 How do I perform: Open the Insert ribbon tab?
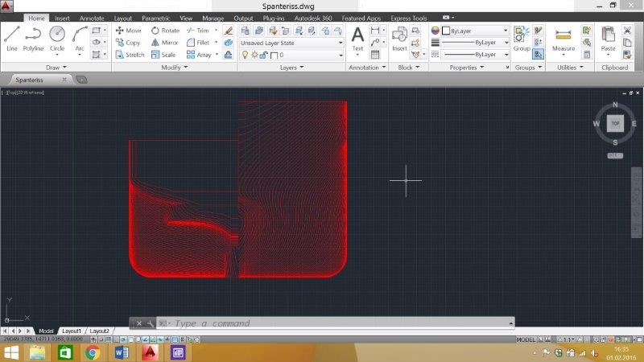62,18
